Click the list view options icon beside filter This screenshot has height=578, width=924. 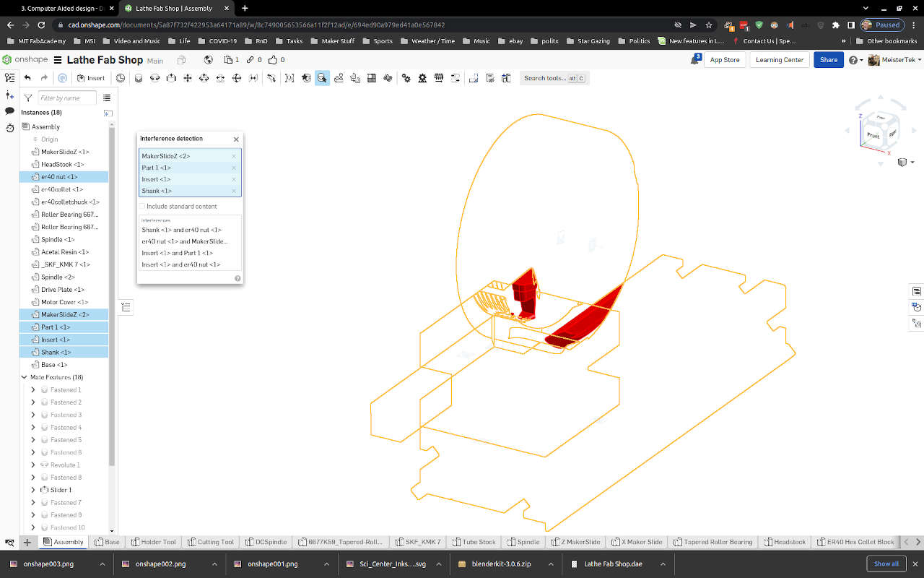[x=107, y=98]
